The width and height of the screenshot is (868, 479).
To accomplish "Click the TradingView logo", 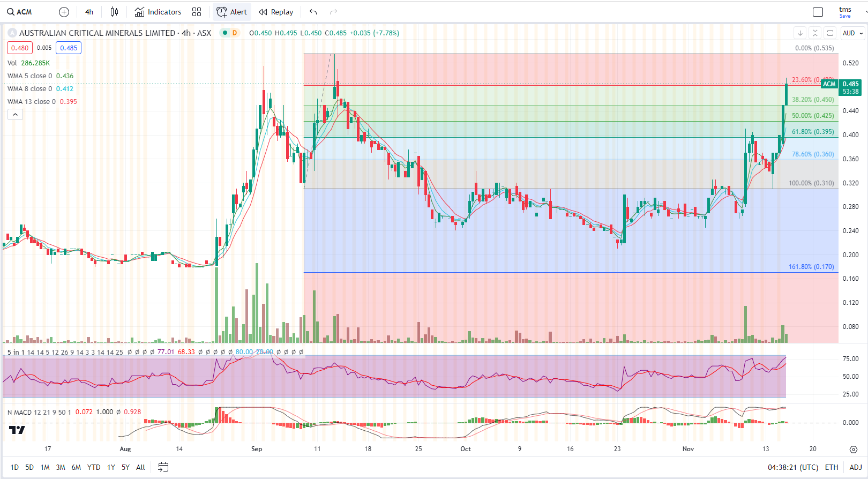I will (17, 430).
